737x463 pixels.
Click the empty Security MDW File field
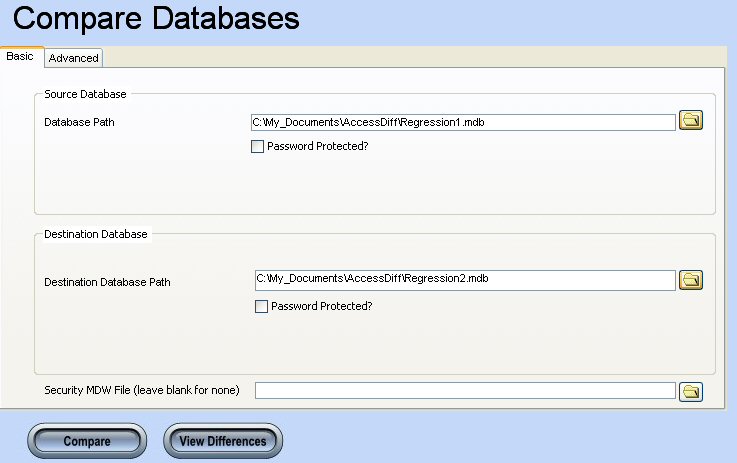tap(465, 390)
